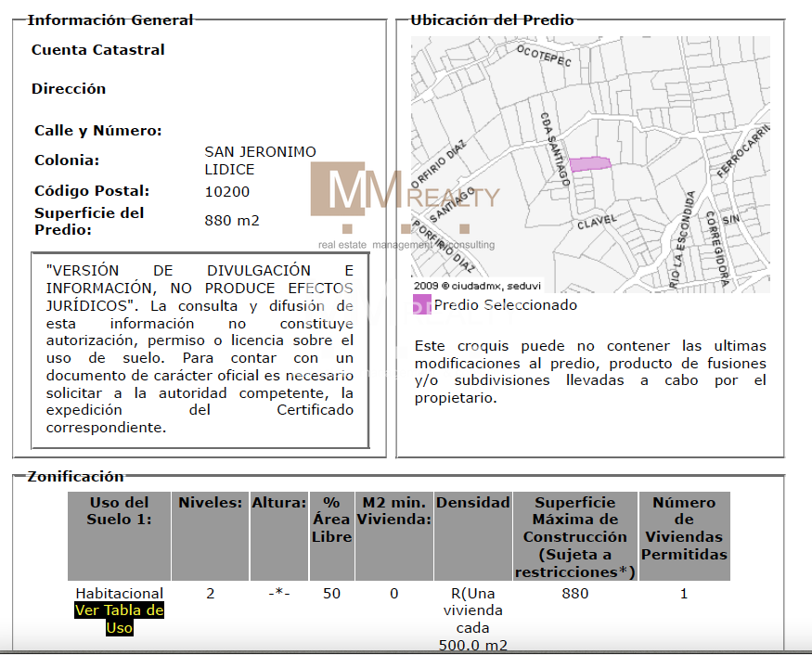Click the Altura column header

(279, 503)
